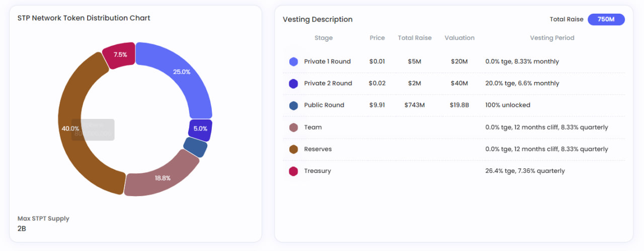This screenshot has height=251, width=644.
Task: Click the Max STPT Supply 2B value
Action: [x=22, y=229]
